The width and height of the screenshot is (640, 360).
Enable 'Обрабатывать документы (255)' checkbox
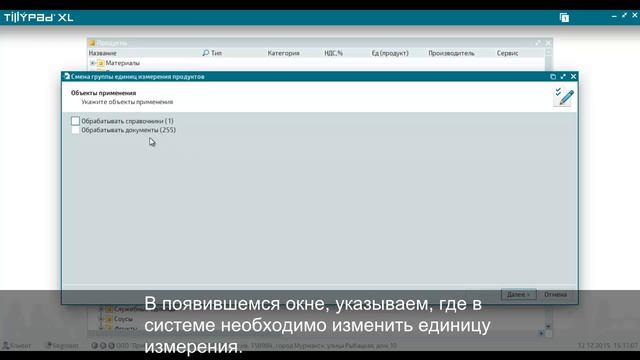(x=75, y=130)
